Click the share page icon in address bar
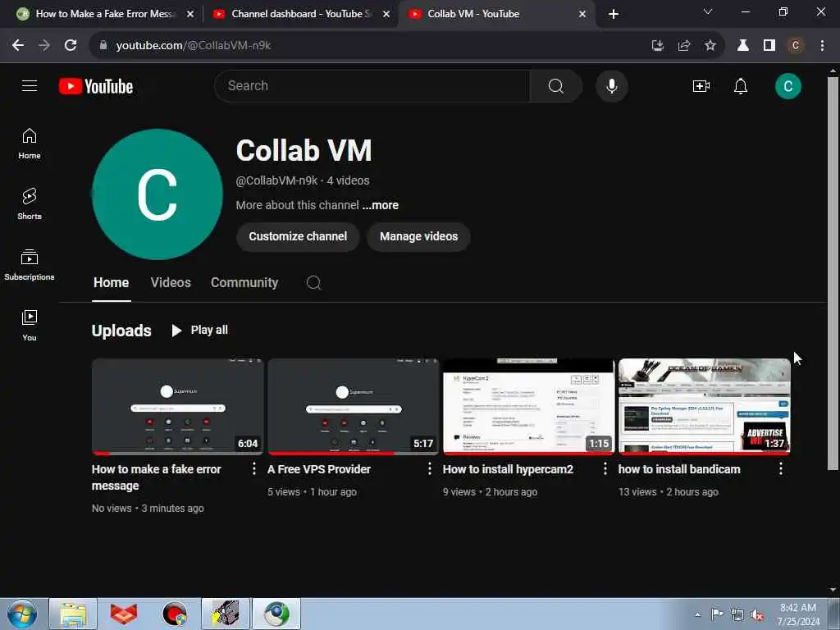This screenshot has height=630, width=840. 683,46
